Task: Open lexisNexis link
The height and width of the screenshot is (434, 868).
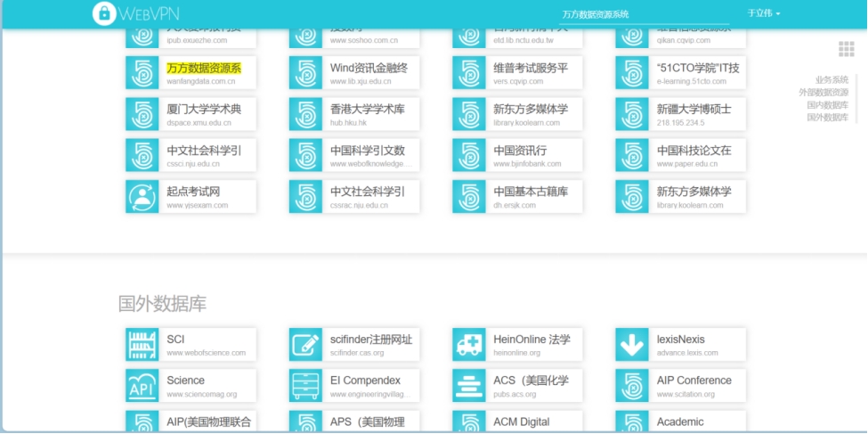Action: click(x=681, y=340)
